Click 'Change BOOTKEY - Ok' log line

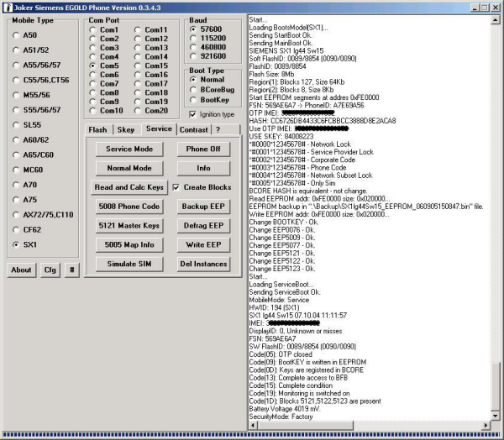284,222
